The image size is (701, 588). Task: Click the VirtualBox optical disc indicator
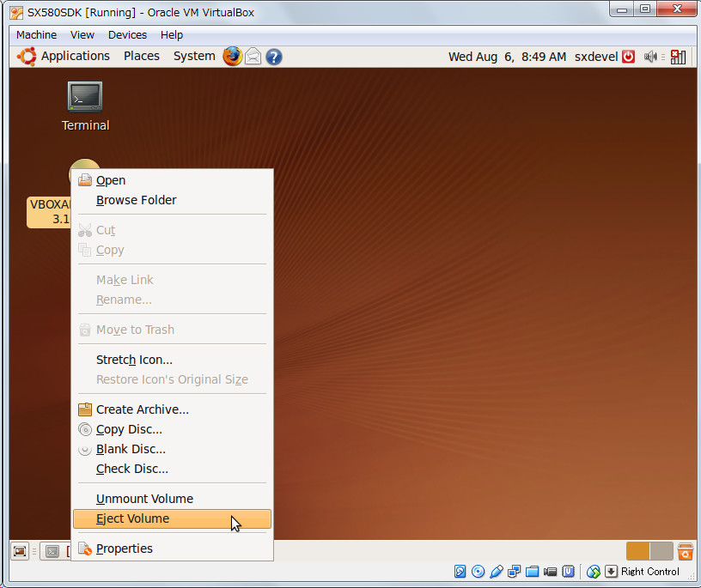click(478, 572)
